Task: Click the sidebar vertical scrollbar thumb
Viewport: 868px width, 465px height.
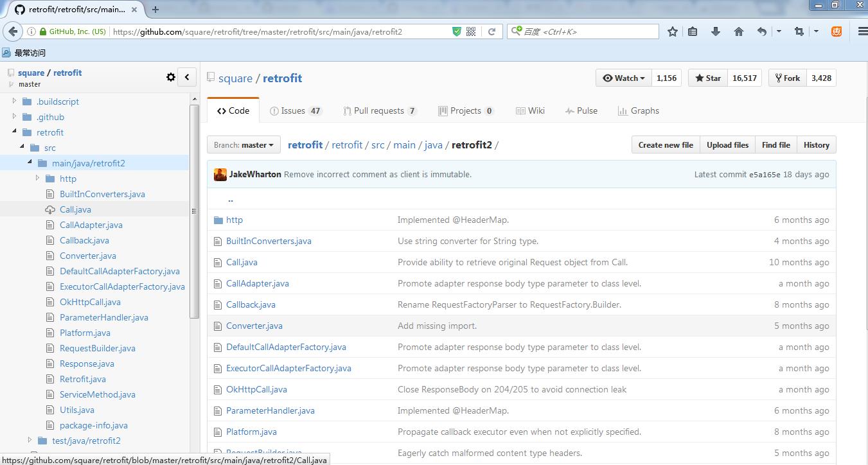Action: [x=195, y=211]
